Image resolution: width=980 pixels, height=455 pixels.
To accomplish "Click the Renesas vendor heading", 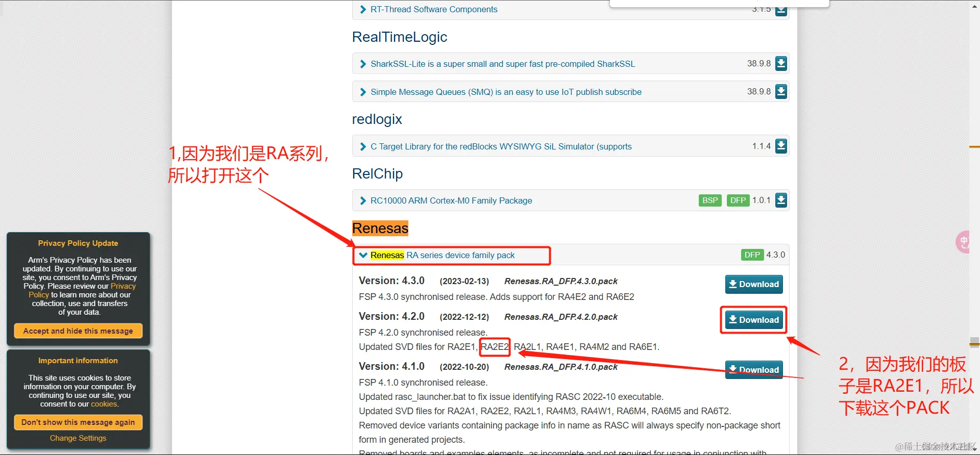I will pos(380,228).
